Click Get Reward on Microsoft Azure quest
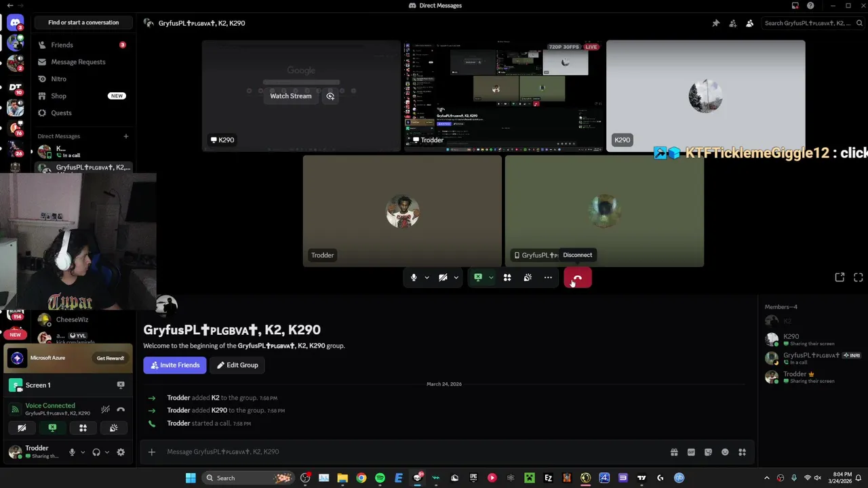 tap(111, 358)
